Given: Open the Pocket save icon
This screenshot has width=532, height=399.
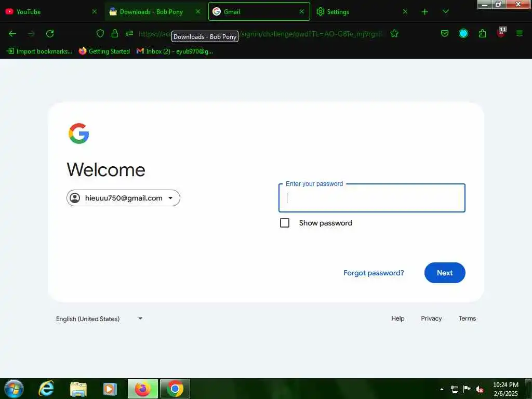Looking at the screenshot, I should 445,33.
